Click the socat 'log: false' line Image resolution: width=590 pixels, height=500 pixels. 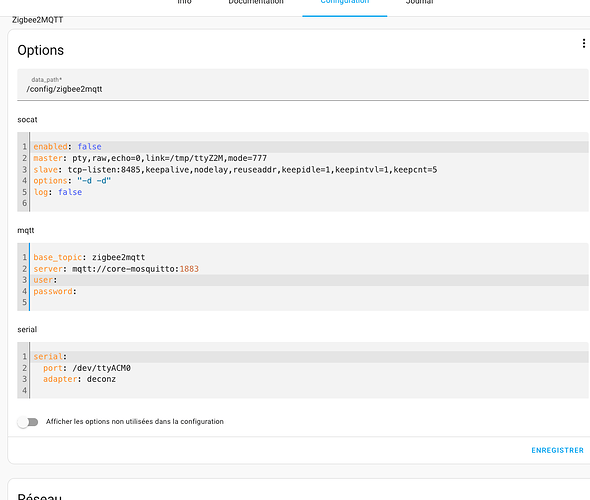point(309,192)
